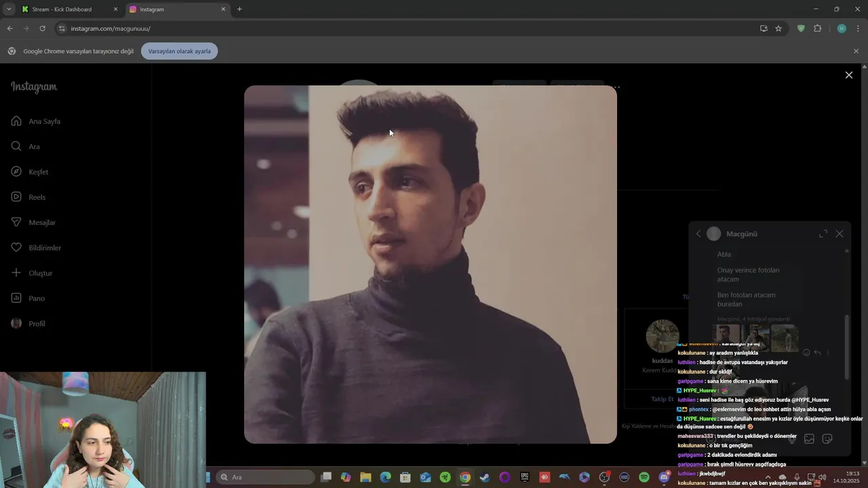868x488 pixels.
Task: Click install app icon in address bar
Action: click(x=764, y=28)
